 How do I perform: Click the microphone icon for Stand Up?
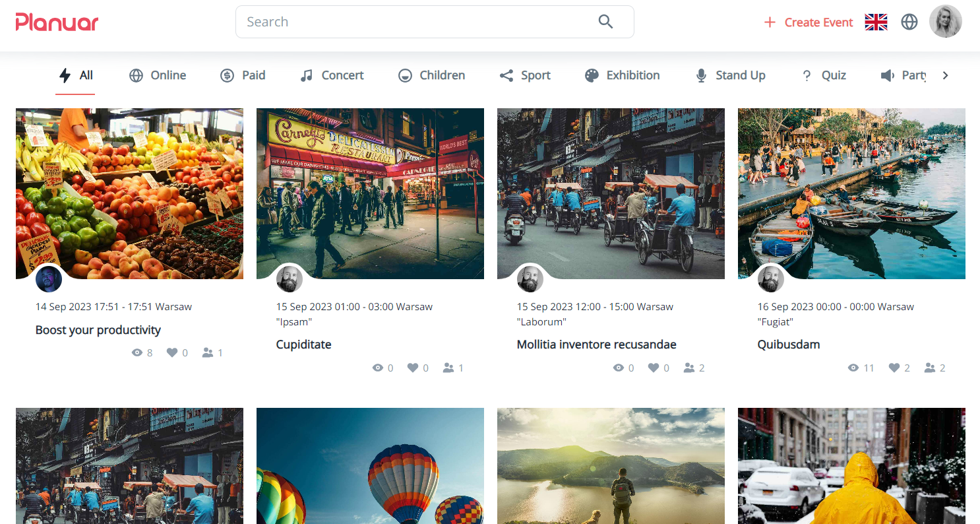[x=701, y=75]
